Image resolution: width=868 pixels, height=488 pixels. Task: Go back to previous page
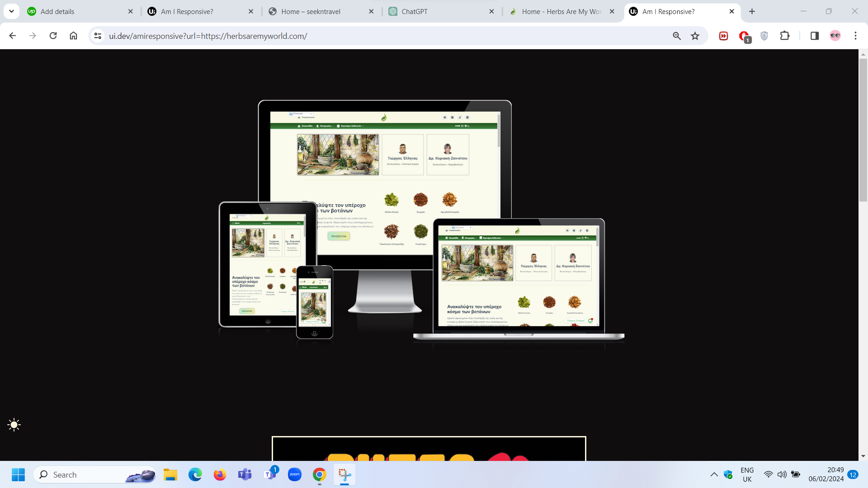(13, 36)
